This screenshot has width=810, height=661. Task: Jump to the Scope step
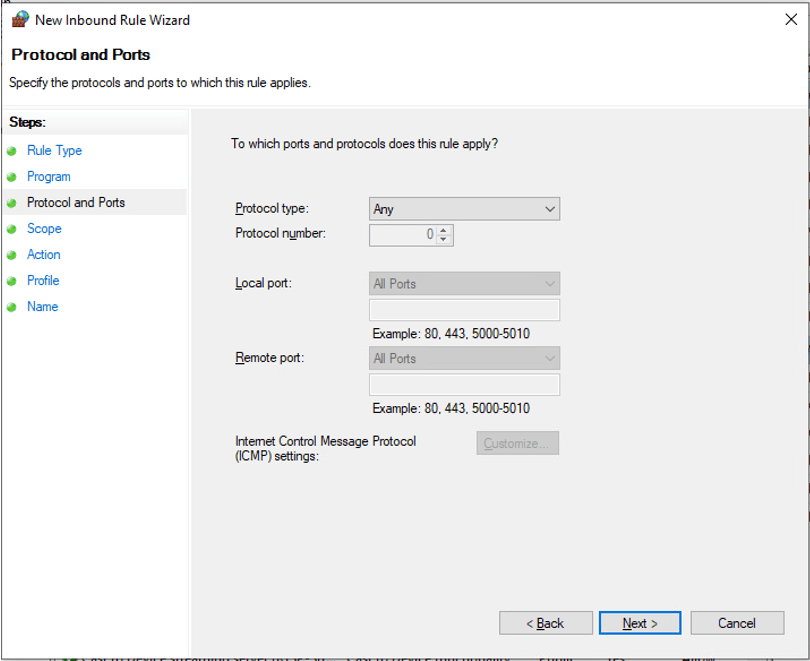point(44,228)
